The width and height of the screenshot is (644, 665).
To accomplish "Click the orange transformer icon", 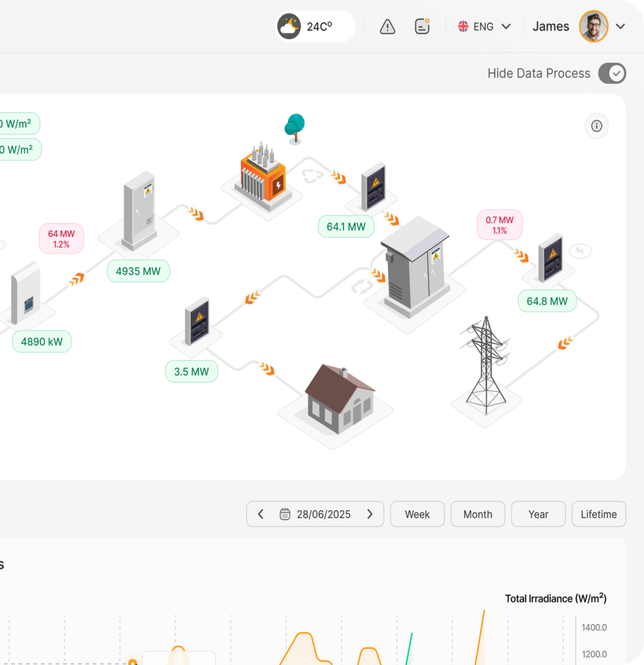I will click(263, 175).
